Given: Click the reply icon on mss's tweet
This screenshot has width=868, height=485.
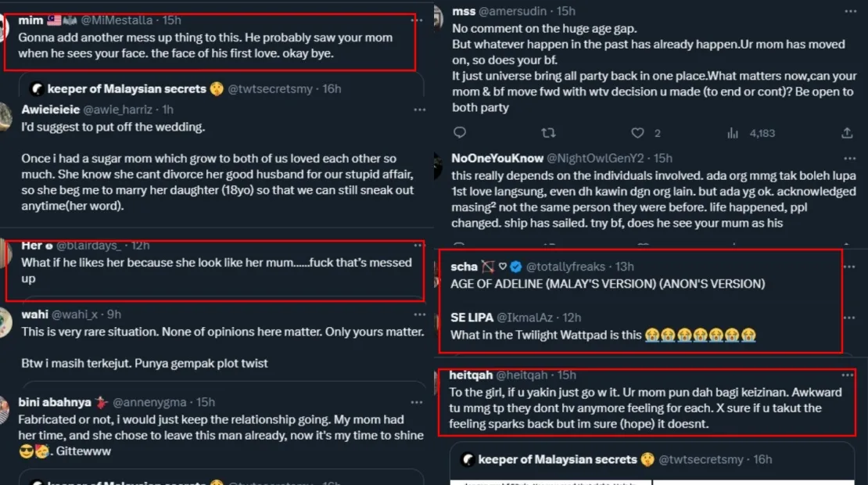Looking at the screenshot, I should [460, 133].
